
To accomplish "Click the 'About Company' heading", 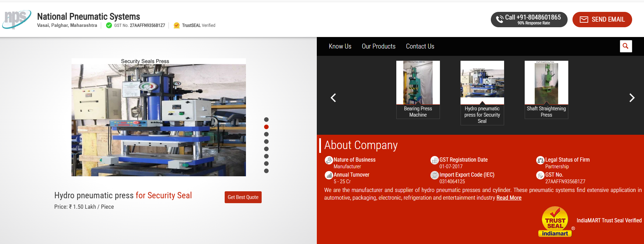I will click(361, 145).
